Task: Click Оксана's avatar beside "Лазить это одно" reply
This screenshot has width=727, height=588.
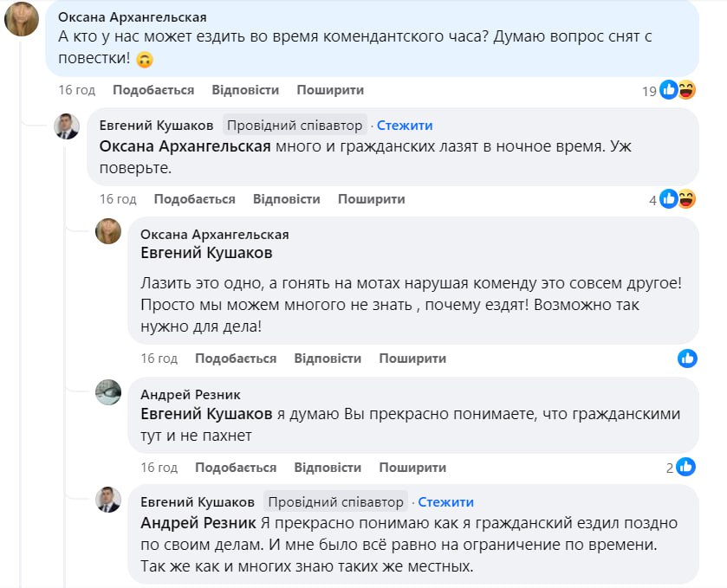Action: [108, 231]
